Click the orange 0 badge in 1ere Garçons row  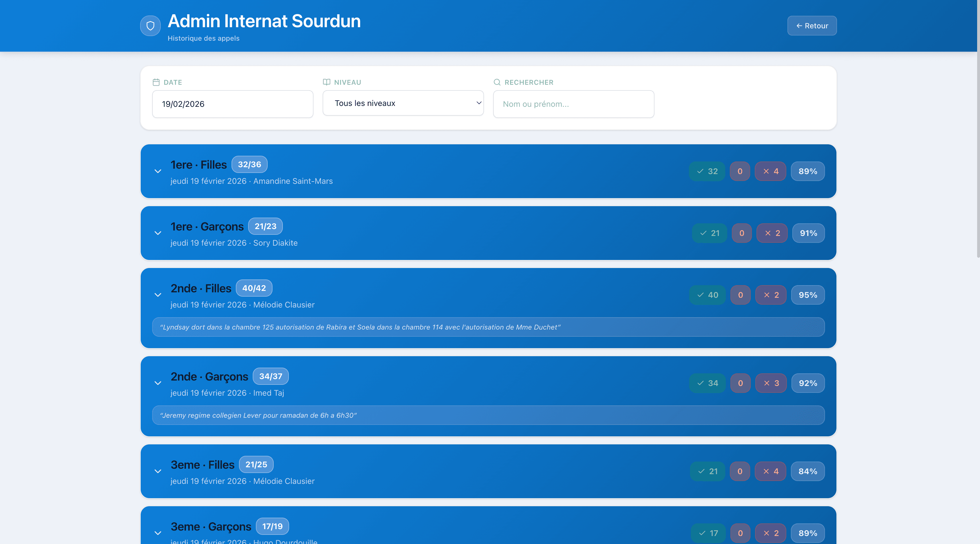742,233
